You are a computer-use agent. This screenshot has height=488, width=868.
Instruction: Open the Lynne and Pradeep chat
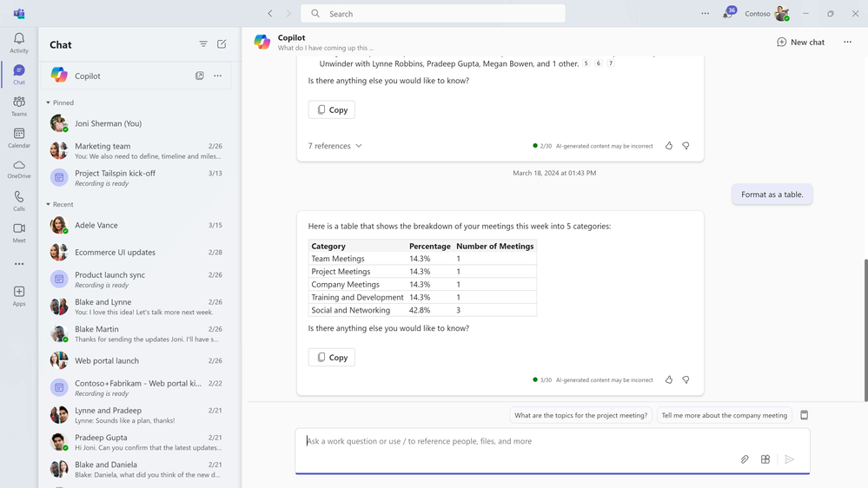[136, 415]
